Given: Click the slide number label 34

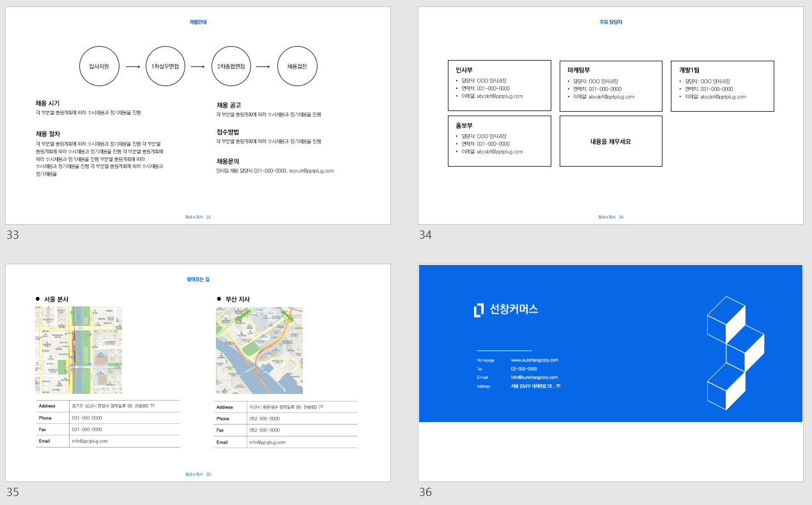Looking at the screenshot, I should click(x=425, y=235).
